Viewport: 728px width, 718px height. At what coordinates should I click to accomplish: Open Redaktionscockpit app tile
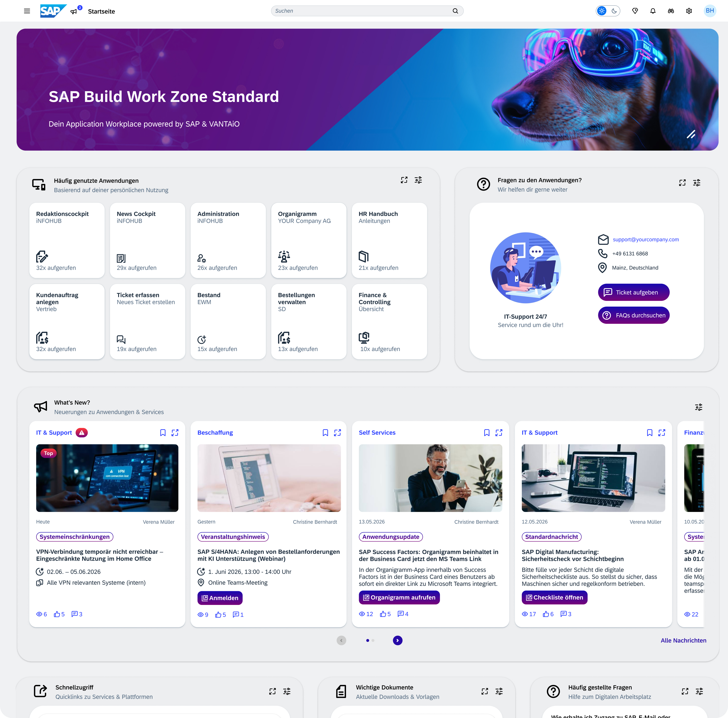pos(67,241)
